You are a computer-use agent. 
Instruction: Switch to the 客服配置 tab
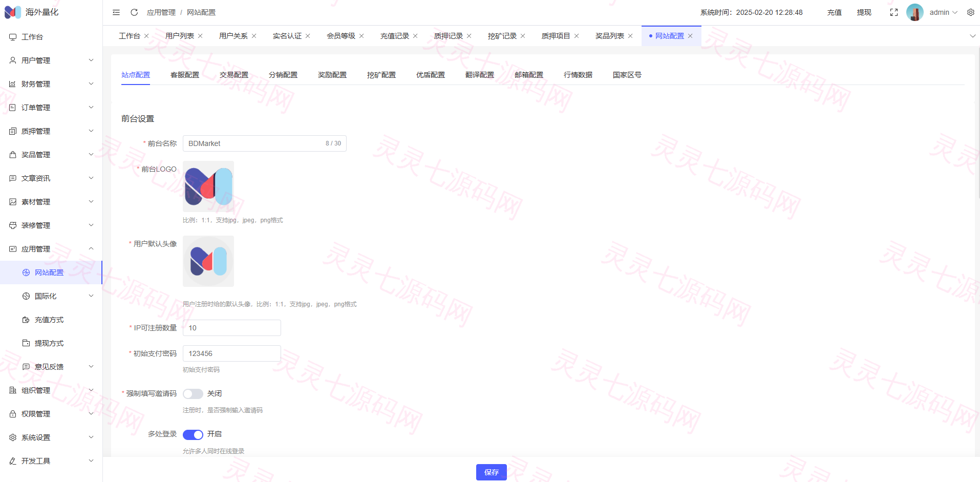(185, 75)
